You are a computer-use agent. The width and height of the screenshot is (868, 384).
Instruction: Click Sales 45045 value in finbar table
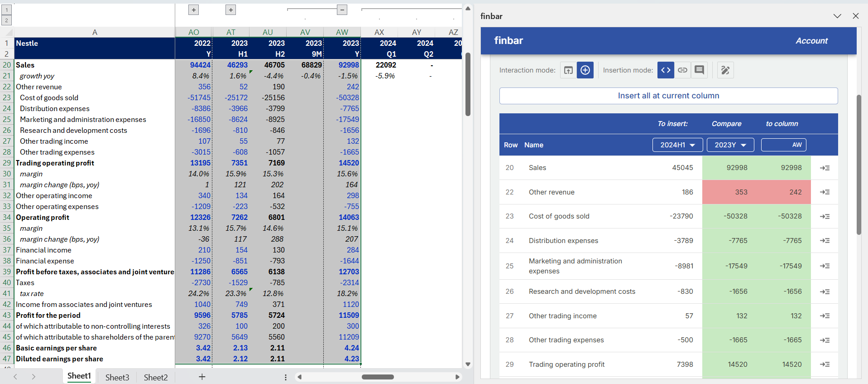pyautogui.click(x=682, y=168)
